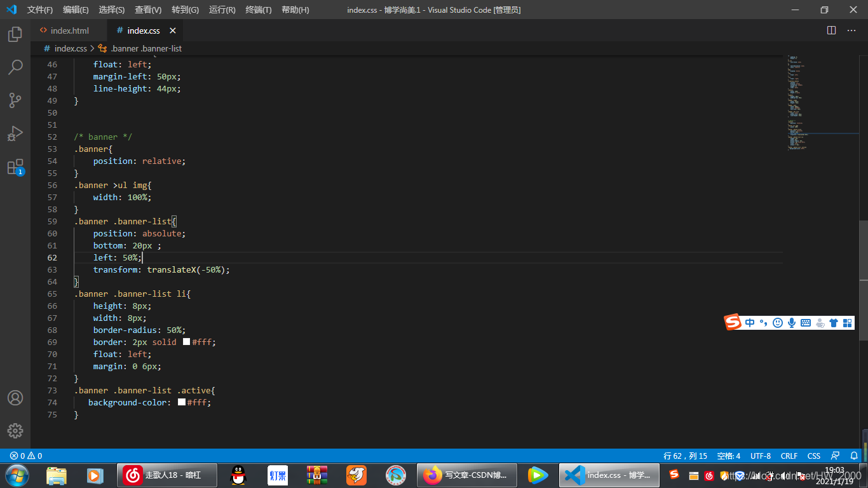Open the CRLF end-of-line picker

click(789, 456)
